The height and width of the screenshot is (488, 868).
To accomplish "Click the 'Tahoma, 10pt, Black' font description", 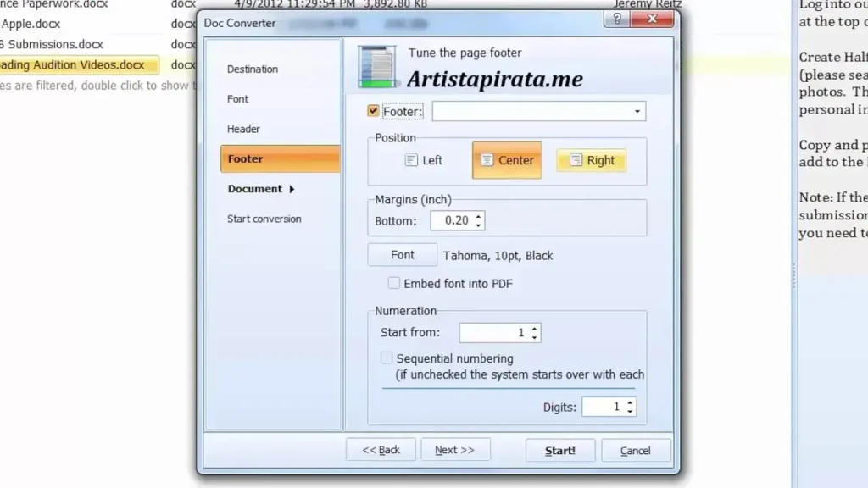I will [498, 256].
